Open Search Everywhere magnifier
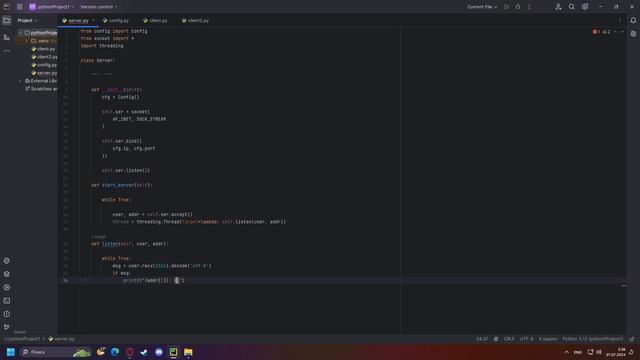The height and width of the screenshot is (360, 640). coord(571,7)
